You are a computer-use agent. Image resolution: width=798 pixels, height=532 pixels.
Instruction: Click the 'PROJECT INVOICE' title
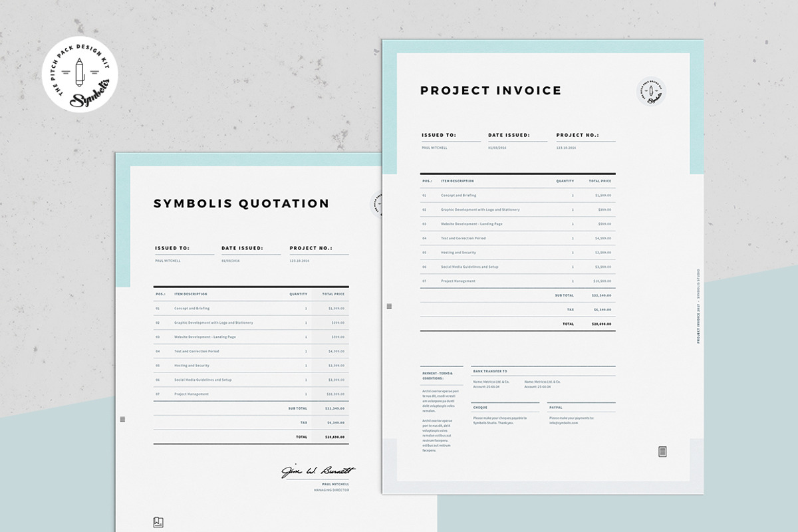point(491,90)
